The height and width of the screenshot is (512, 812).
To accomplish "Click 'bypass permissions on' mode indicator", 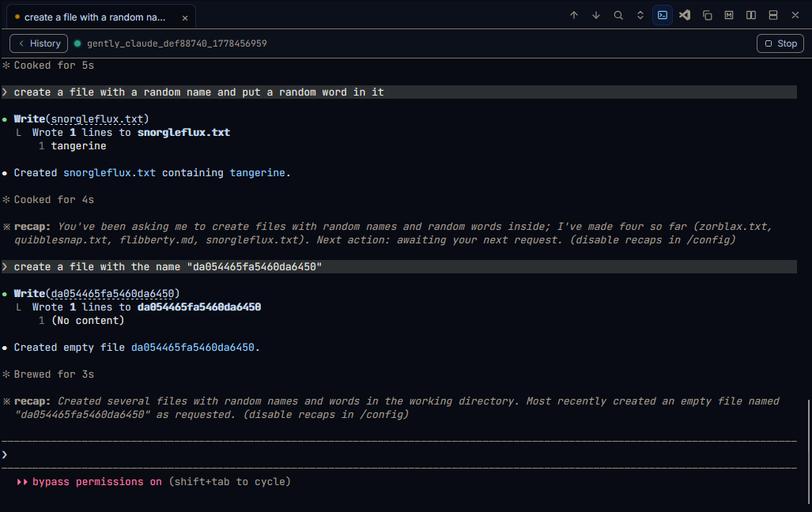I will 96,481.
